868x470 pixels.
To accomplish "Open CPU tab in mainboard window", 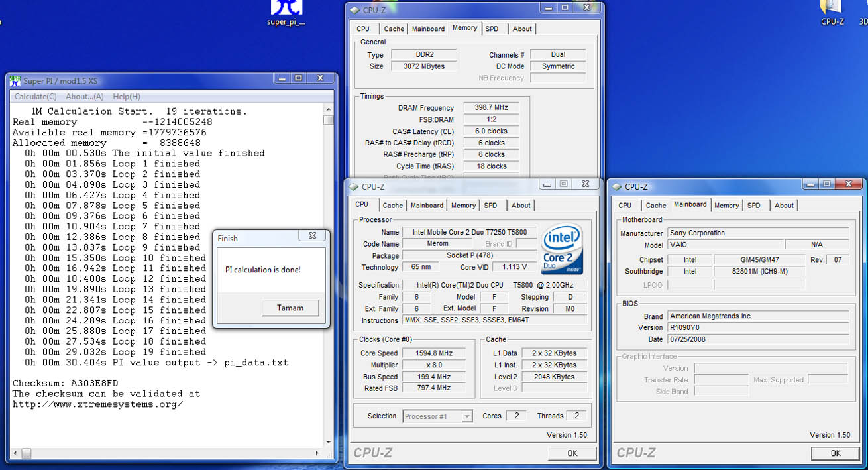I will (x=625, y=206).
